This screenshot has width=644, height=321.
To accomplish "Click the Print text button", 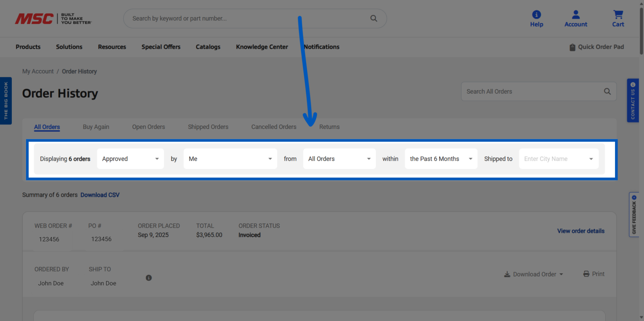I will click(598, 274).
